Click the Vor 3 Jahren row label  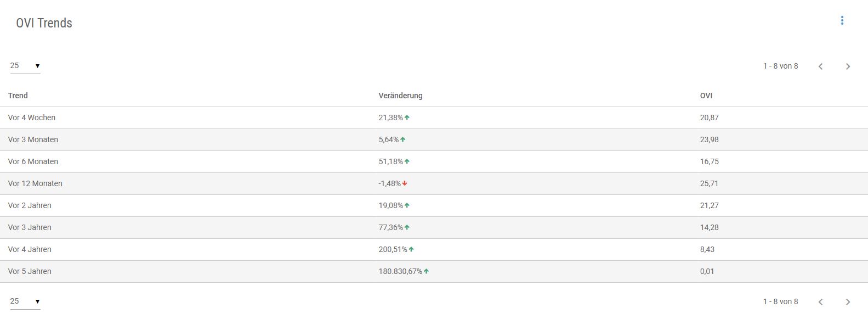point(30,227)
